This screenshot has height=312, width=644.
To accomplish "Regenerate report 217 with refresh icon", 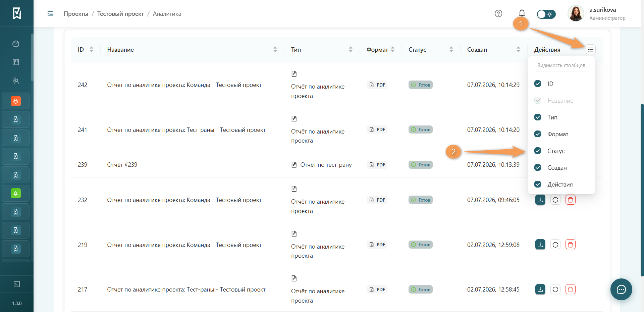I will click(x=555, y=290).
